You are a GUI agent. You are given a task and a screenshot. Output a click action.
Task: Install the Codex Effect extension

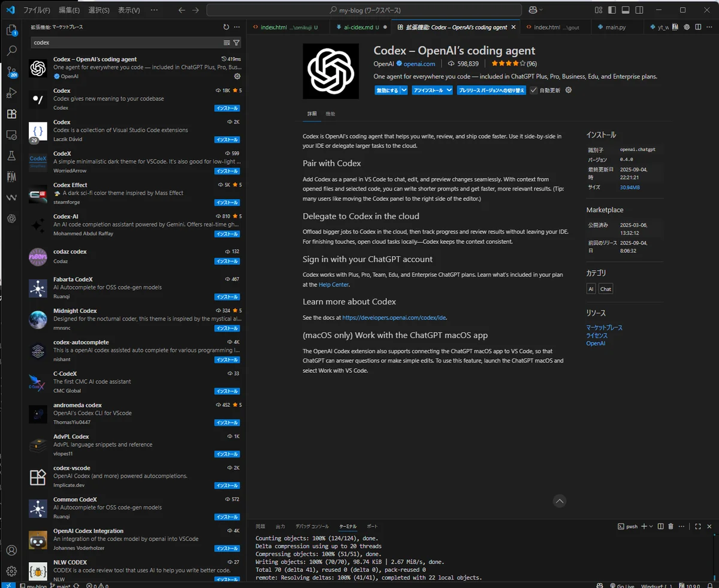tap(227, 203)
